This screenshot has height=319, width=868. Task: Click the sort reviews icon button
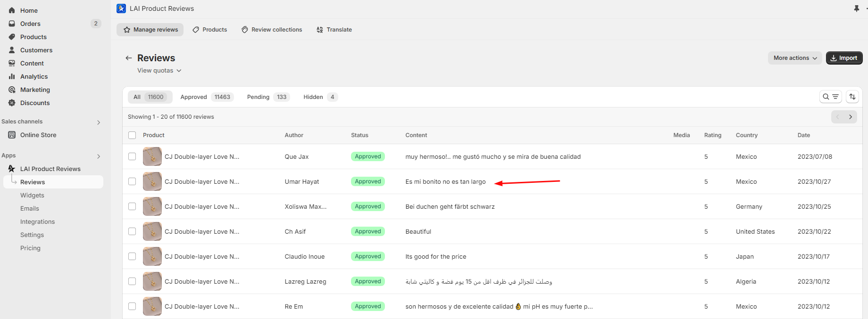coord(852,97)
